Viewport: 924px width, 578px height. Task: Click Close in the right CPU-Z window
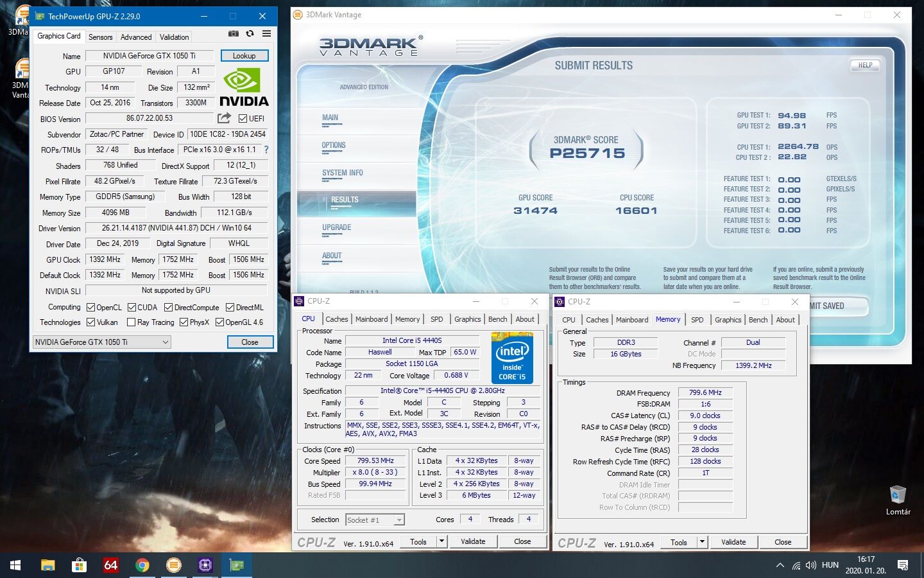(x=783, y=542)
